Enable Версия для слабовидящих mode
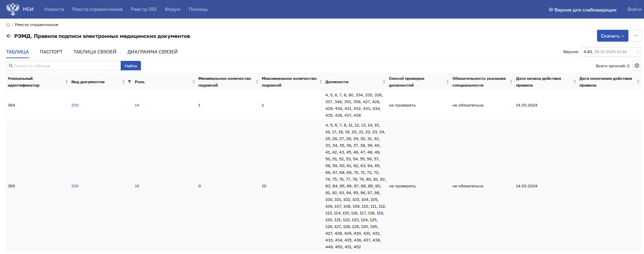The image size is (644, 254). coord(582,10)
